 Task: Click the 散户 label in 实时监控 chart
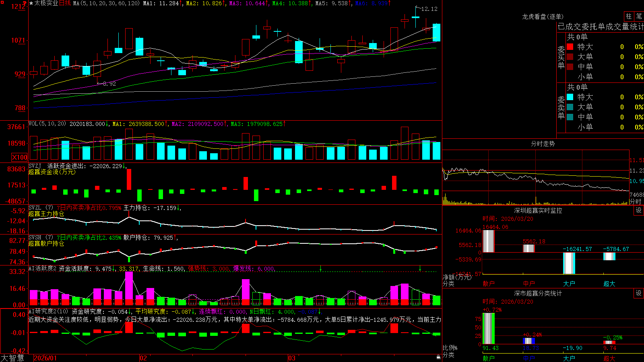(x=489, y=284)
